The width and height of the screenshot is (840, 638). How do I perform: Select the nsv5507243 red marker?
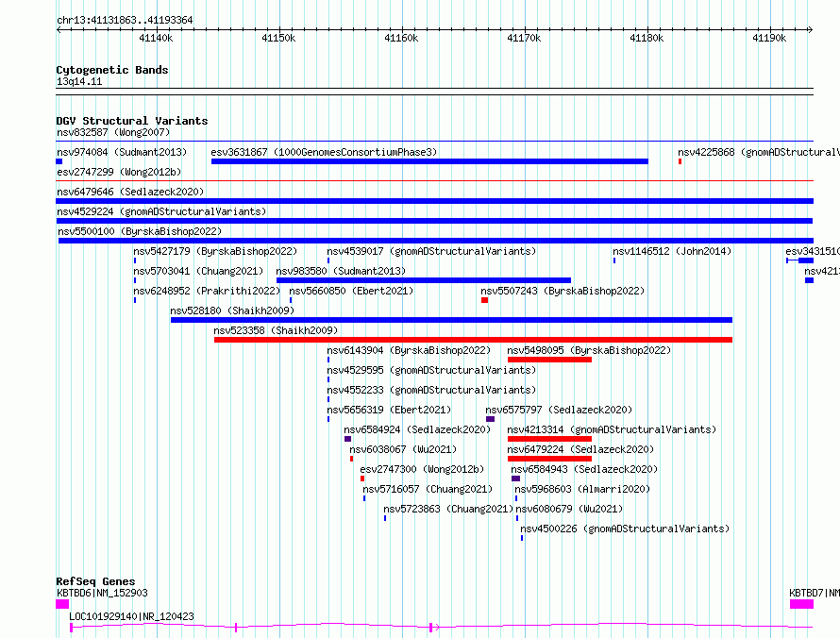coord(484,300)
